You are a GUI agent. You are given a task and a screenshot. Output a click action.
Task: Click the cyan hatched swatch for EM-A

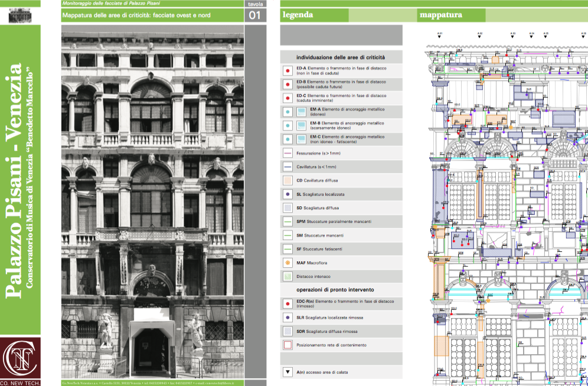click(301, 112)
